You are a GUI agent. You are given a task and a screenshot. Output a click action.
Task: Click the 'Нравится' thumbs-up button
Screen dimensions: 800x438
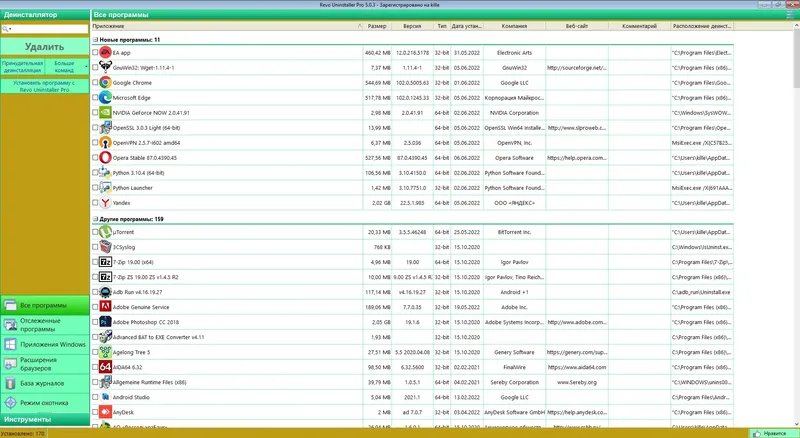[x=770, y=433]
